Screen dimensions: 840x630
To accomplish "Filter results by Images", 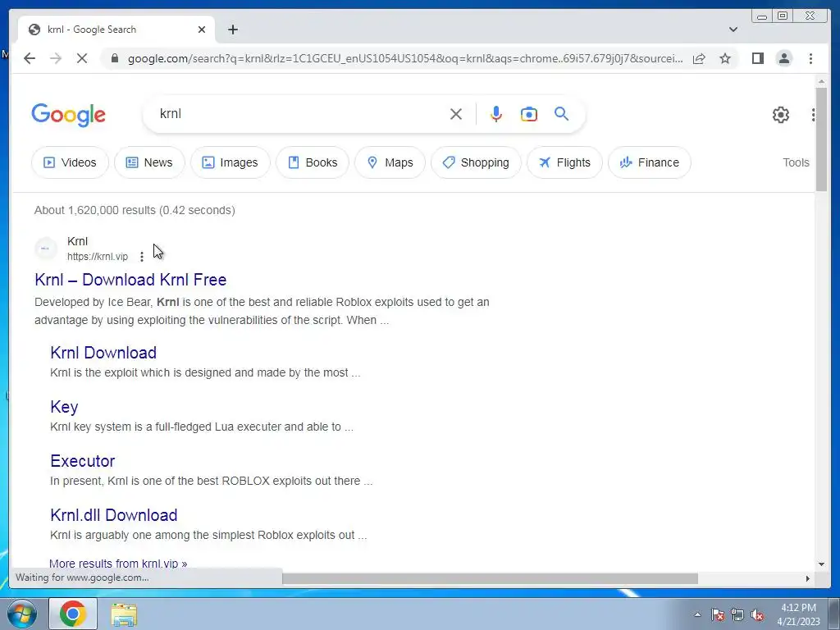I will click(x=230, y=162).
